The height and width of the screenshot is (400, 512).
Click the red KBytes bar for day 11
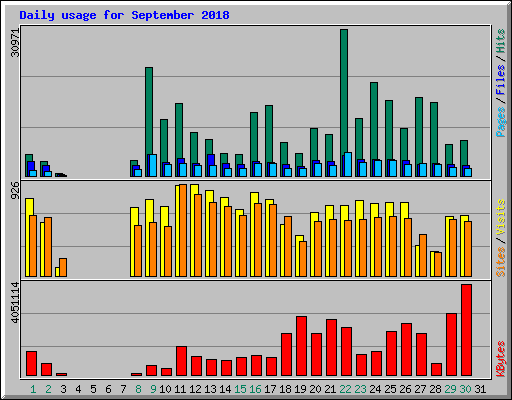[181, 361]
